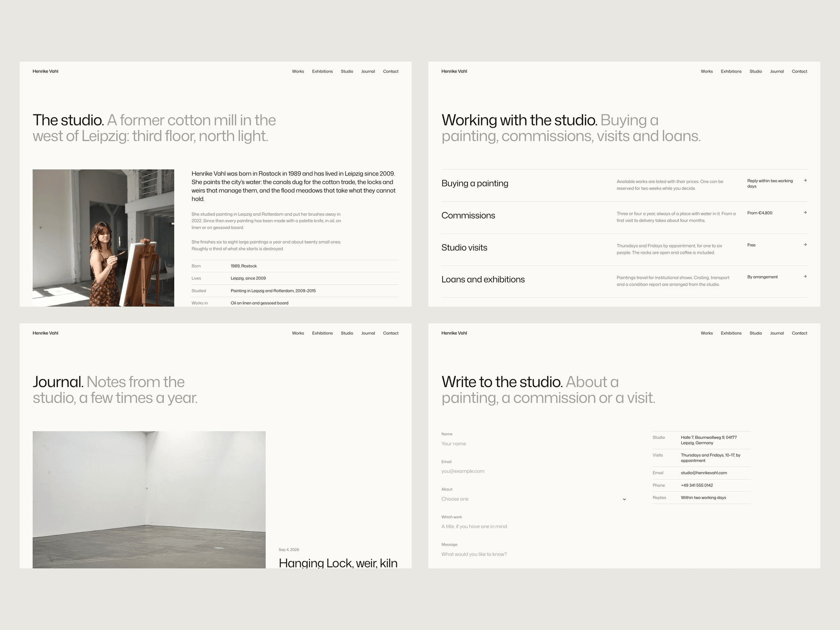Click the 'you@example.com' email field
The image size is (840, 630).
click(x=534, y=471)
